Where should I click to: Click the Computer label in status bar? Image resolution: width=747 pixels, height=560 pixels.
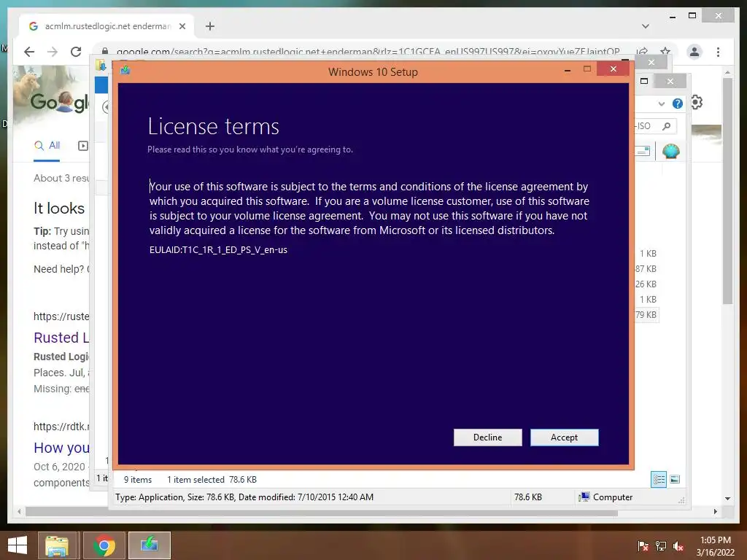pos(613,497)
